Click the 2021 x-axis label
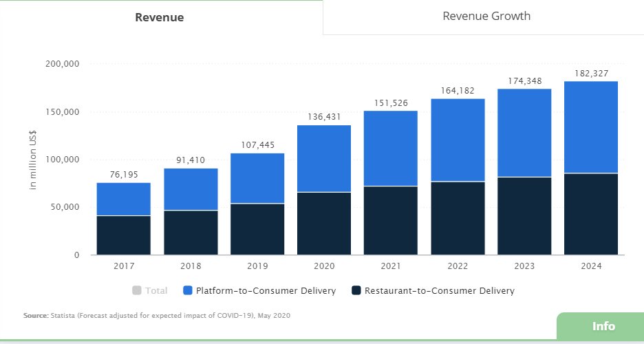This screenshot has width=644, height=344. [x=391, y=266]
